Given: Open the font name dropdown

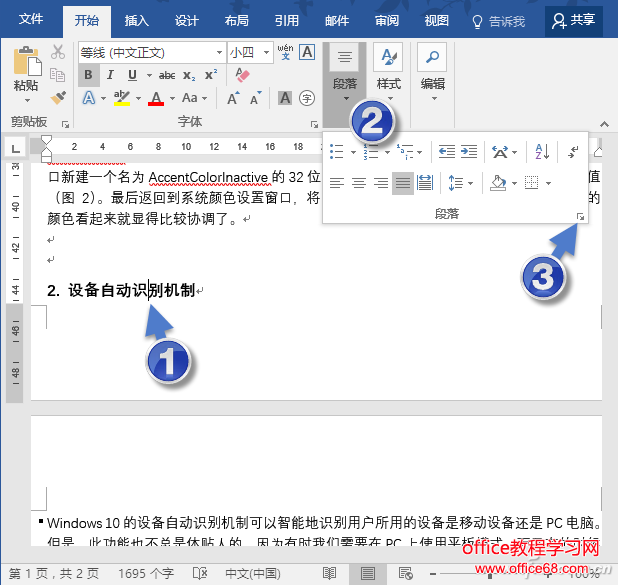Looking at the screenshot, I should (x=218, y=52).
